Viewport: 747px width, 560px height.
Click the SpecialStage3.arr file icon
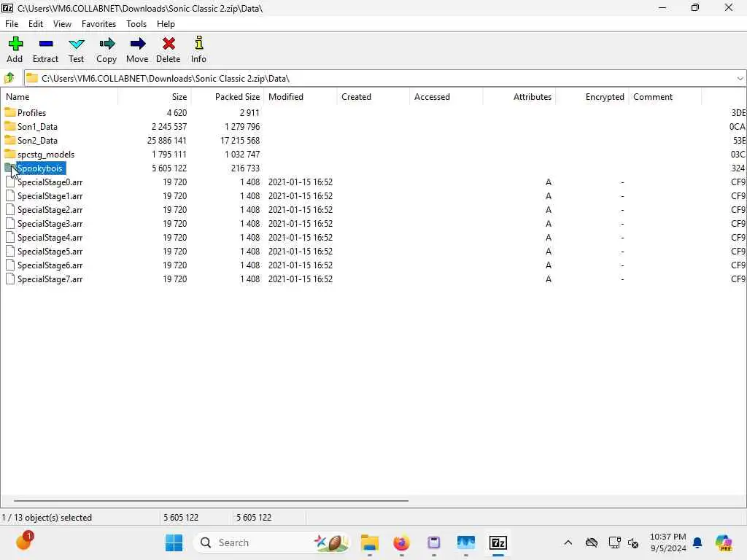pos(10,223)
